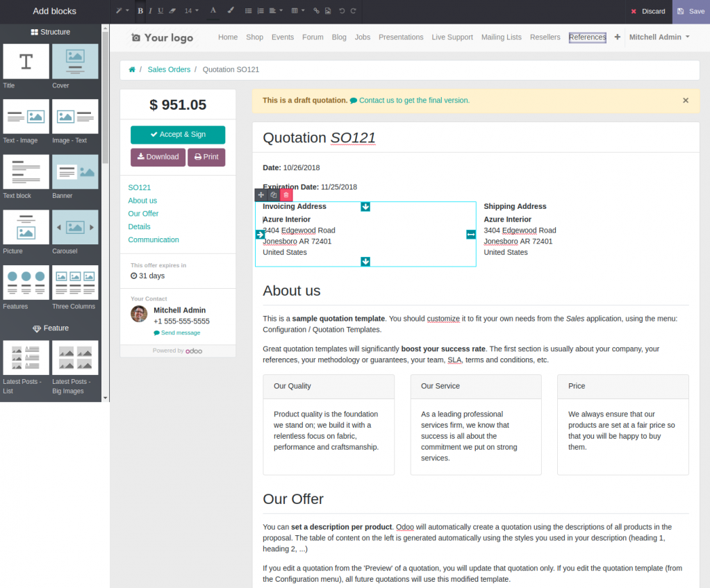Follow the Contact us link in the banner
This screenshot has height=588, width=710.
(x=413, y=100)
